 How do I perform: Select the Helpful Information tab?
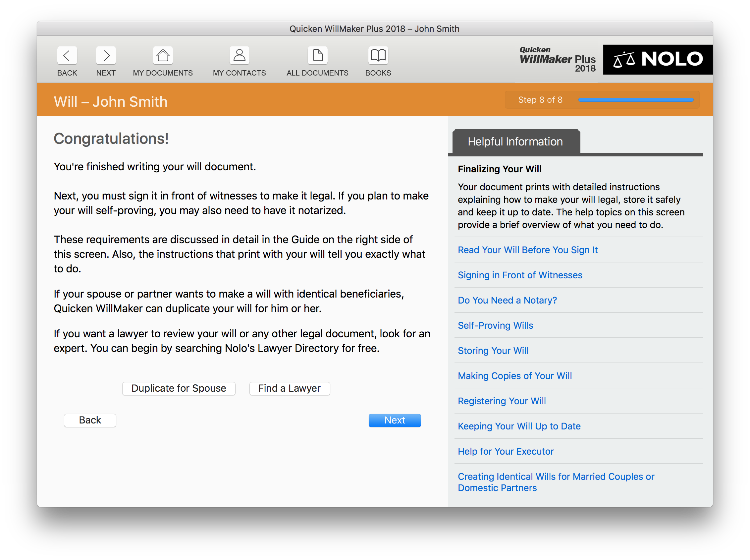click(516, 141)
